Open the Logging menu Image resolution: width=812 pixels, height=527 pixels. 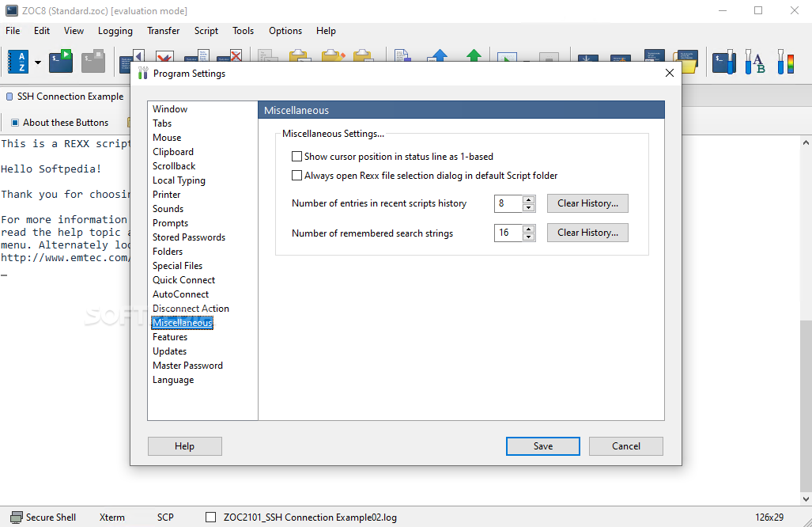coord(115,31)
